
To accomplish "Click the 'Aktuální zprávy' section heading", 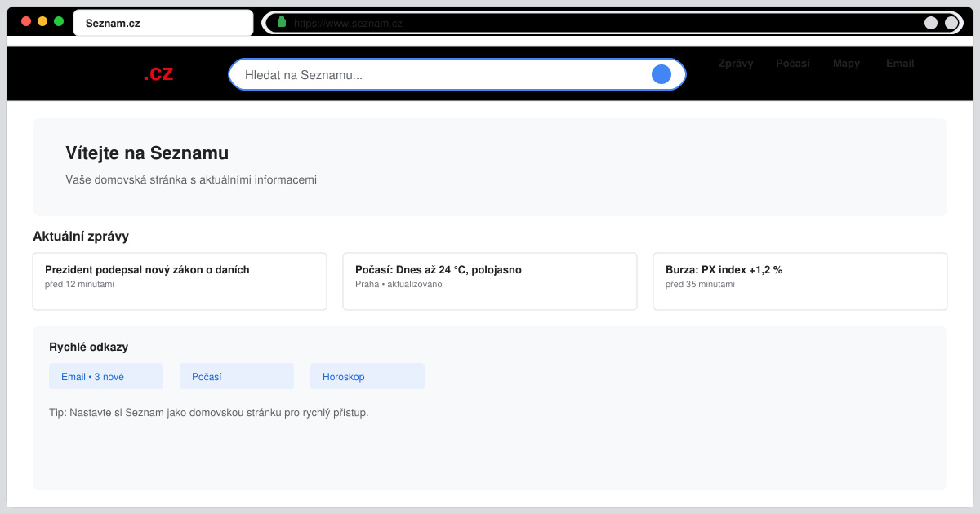I will coord(81,237).
